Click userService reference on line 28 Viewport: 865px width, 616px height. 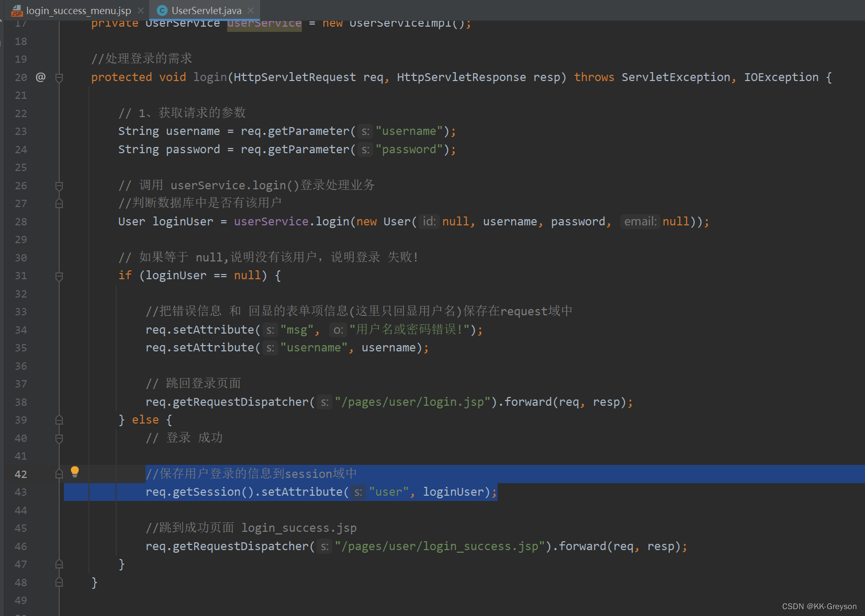(271, 222)
